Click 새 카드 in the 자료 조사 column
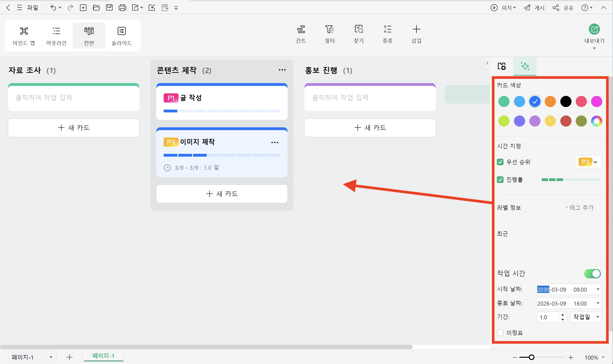This screenshot has height=364, width=613. click(x=73, y=128)
